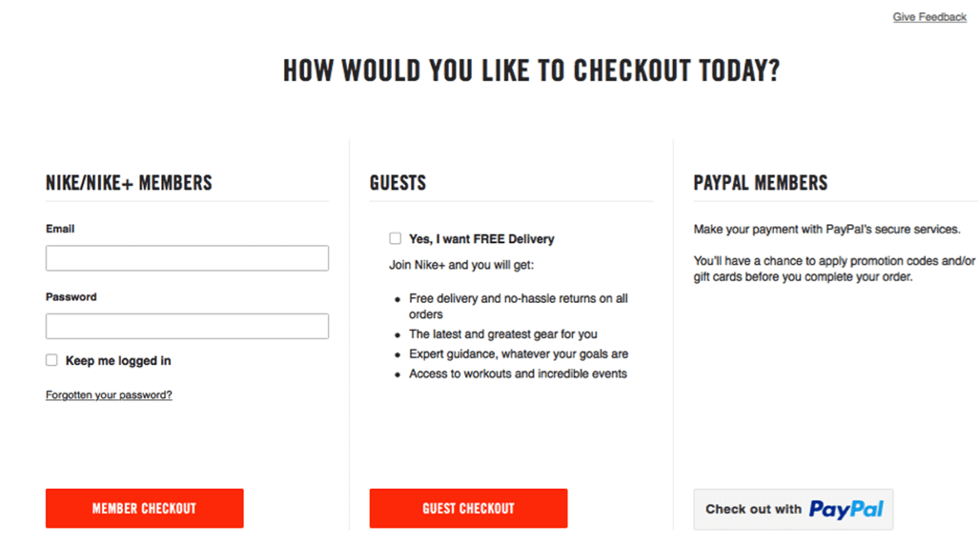The image size is (980, 546).
Task: Open the Give Feedback link
Action: tap(929, 17)
